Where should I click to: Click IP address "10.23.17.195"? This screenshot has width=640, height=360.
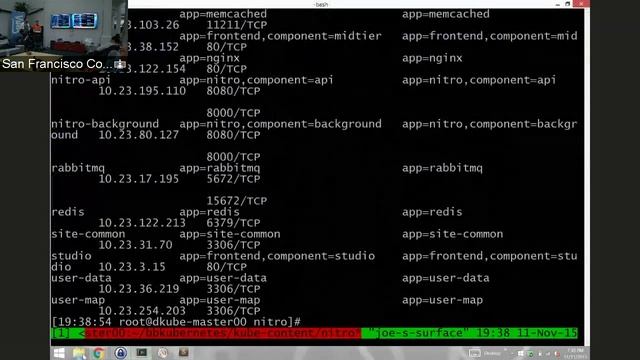pyautogui.click(x=139, y=179)
